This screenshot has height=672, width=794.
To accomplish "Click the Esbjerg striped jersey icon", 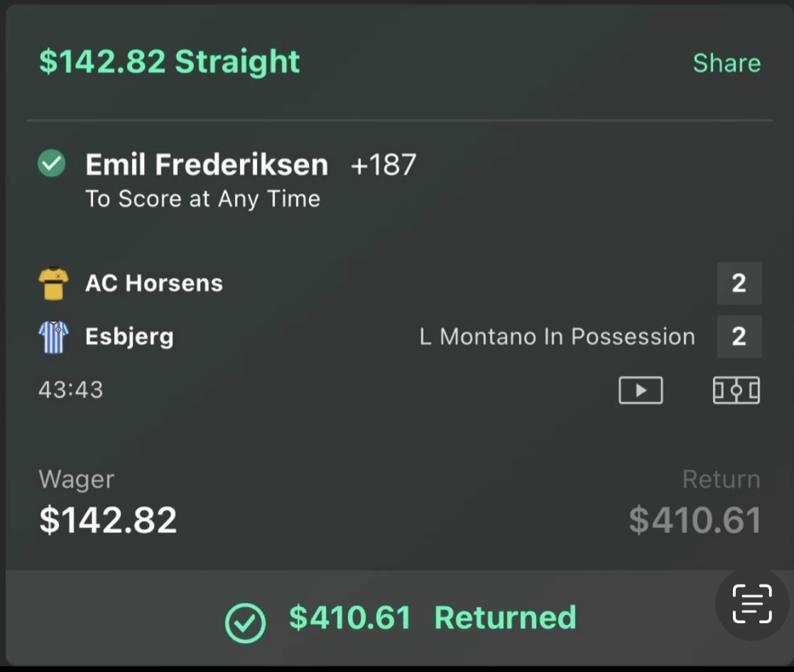I will point(53,337).
